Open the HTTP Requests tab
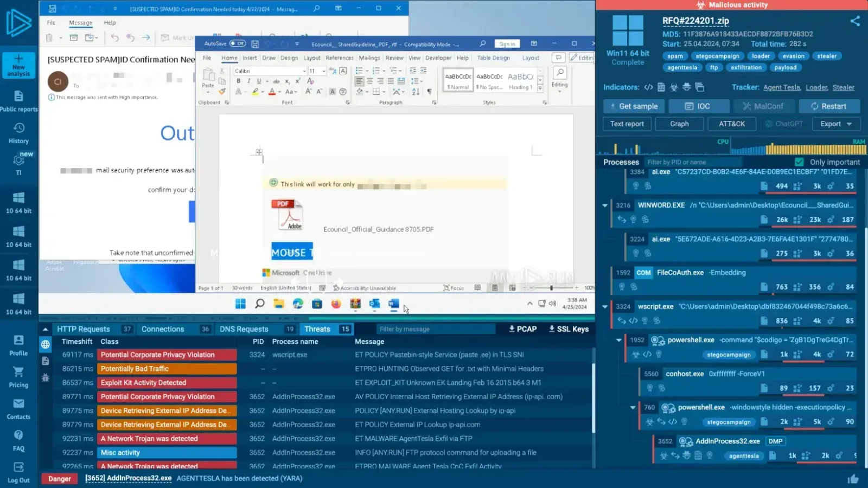868x488 pixels. (x=84, y=329)
